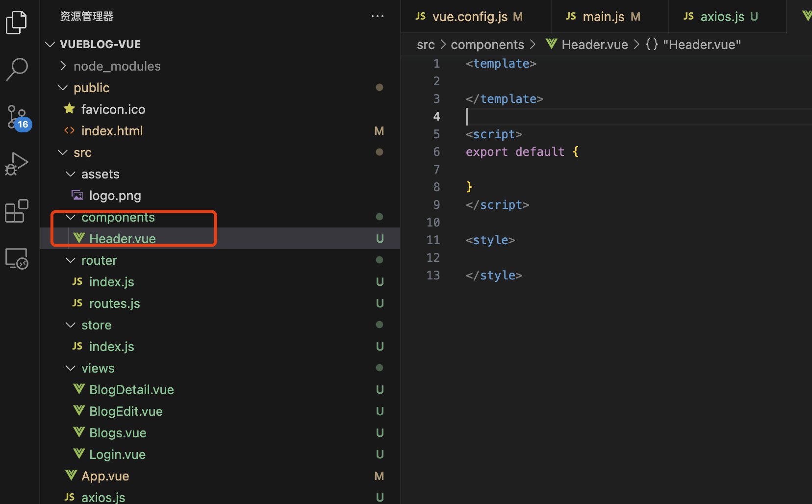Switch to the axios.js editor tab
The width and height of the screenshot is (812, 504).
722,17
